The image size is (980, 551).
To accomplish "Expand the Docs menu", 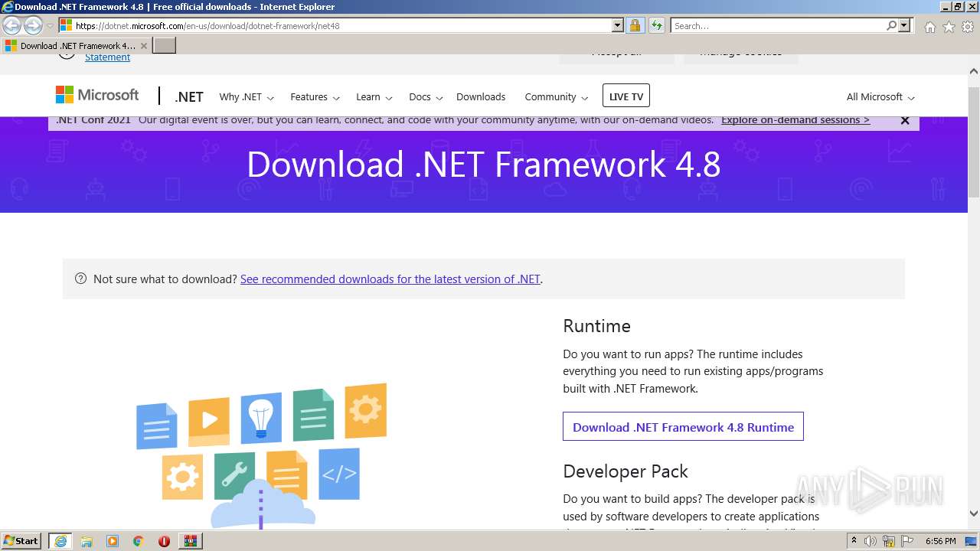I will (x=426, y=97).
